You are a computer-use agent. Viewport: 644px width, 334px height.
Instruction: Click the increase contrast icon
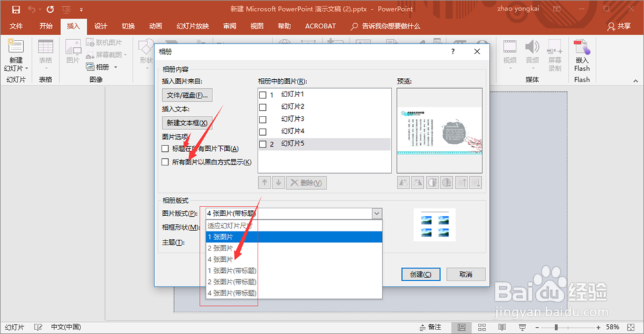pyautogui.click(x=432, y=183)
